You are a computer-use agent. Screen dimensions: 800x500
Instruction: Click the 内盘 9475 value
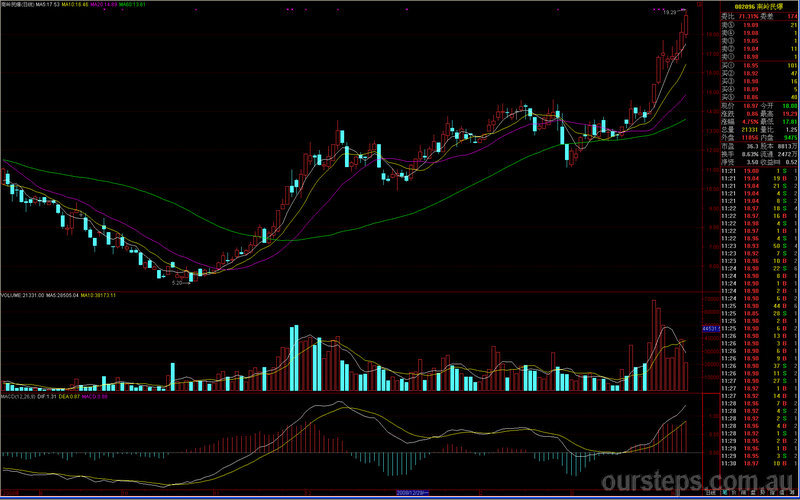pyautogui.click(x=790, y=138)
